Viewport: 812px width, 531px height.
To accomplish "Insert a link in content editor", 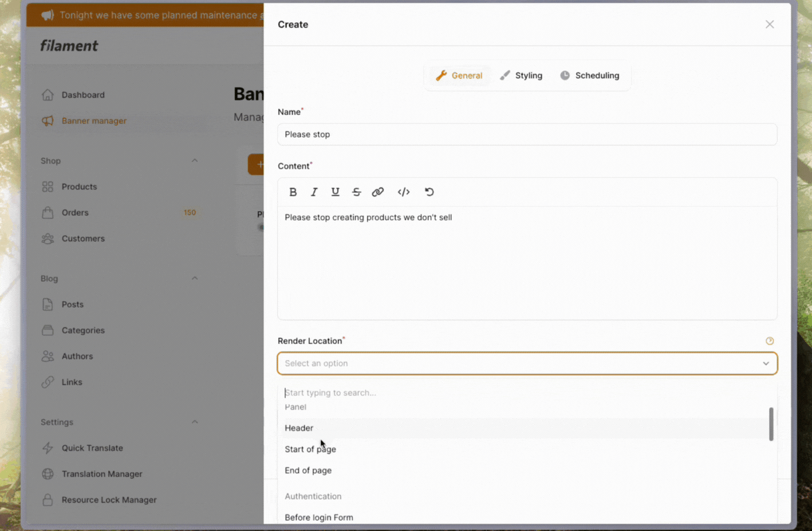I will tap(377, 192).
